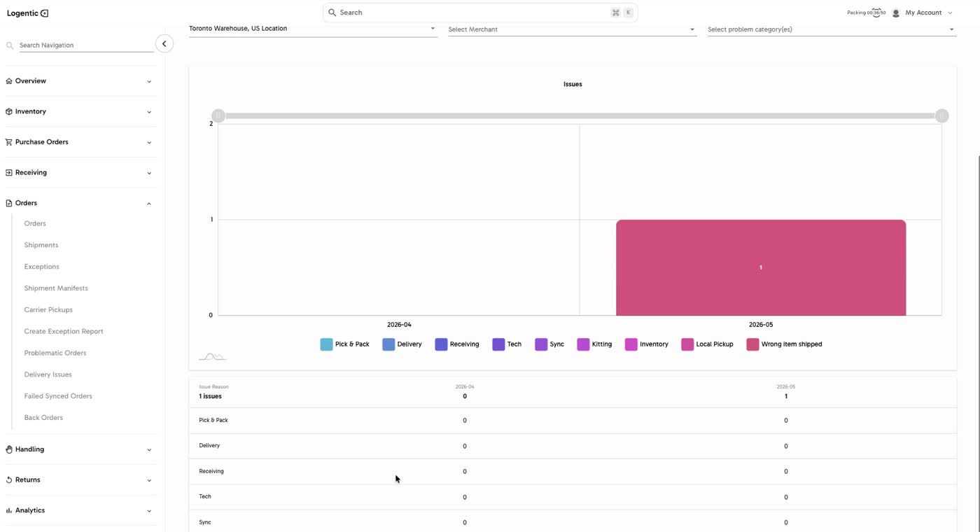Go to Failed Synced Orders page
Viewport: 980px width, 532px height.
pyautogui.click(x=58, y=396)
